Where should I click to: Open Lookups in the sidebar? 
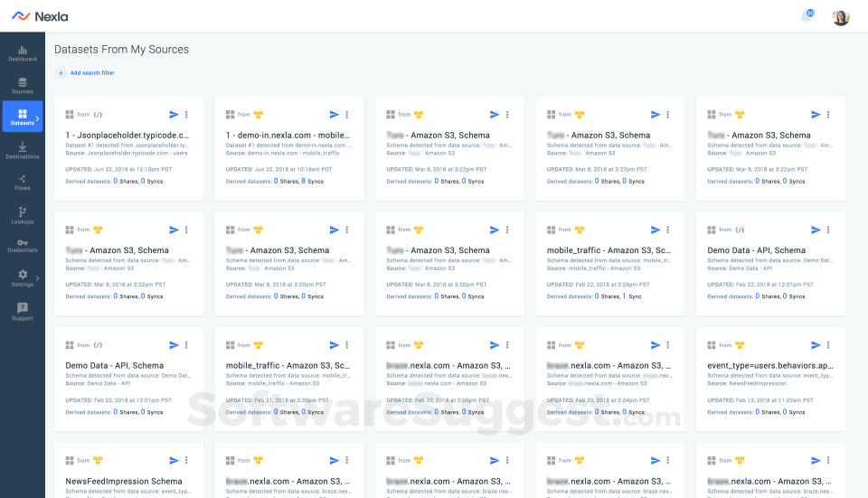[x=23, y=215]
